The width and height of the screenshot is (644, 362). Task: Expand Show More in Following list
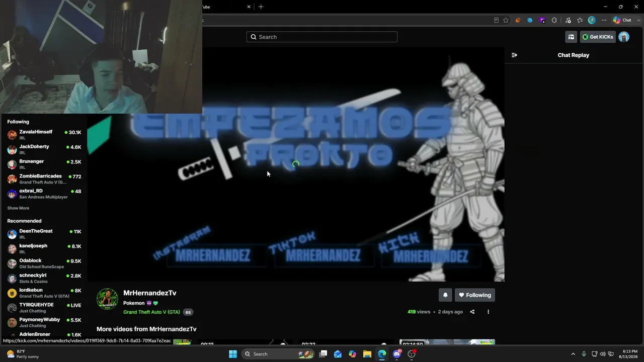point(18,208)
